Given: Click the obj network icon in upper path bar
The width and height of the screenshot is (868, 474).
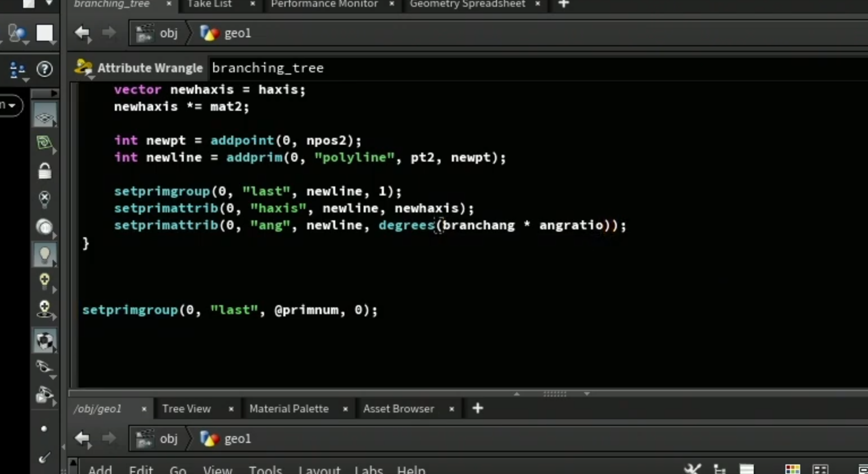Looking at the screenshot, I should [145, 33].
